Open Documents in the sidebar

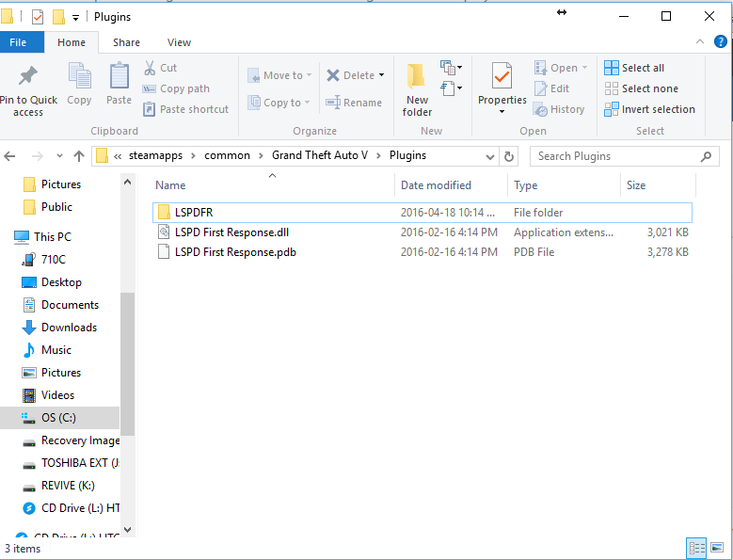(61, 305)
